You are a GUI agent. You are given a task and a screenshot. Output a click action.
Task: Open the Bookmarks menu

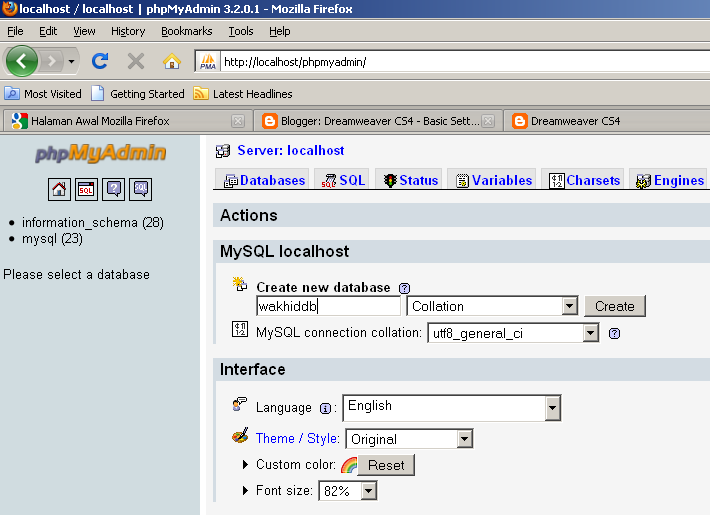[x=187, y=31]
